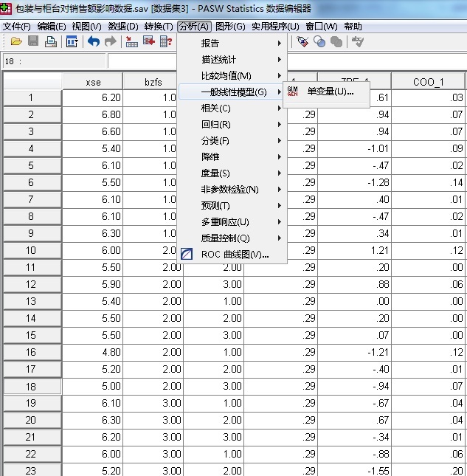Open a data file with the folder icon

(16, 41)
